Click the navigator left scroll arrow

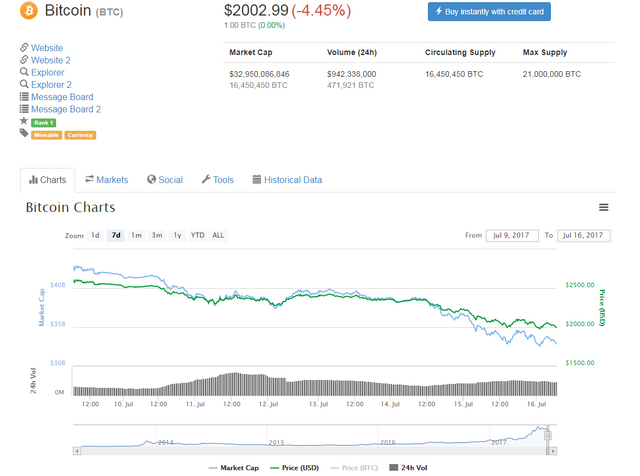click(77, 451)
